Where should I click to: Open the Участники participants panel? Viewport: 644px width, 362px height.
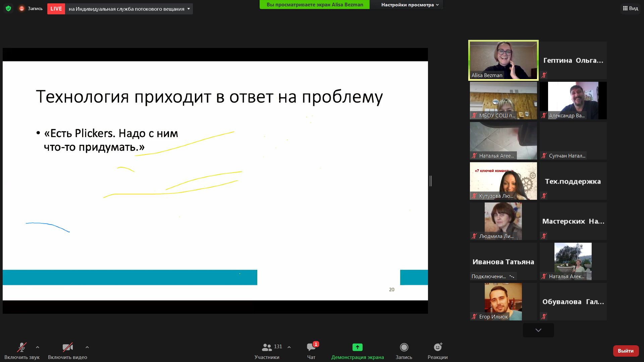pyautogui.click(x=267, y=351)
